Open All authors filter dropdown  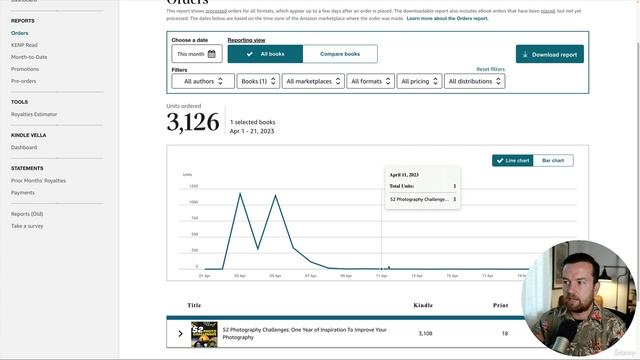pos(203,81)
